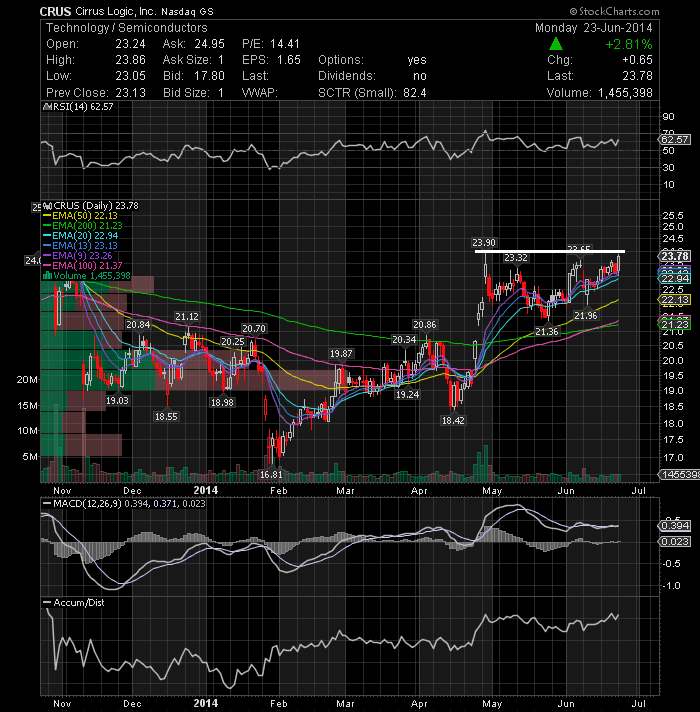Click the SCTR (Small) value 82.4
This screenshot has height=712, width=700.
pyautogui.click(x=414, y=93)
